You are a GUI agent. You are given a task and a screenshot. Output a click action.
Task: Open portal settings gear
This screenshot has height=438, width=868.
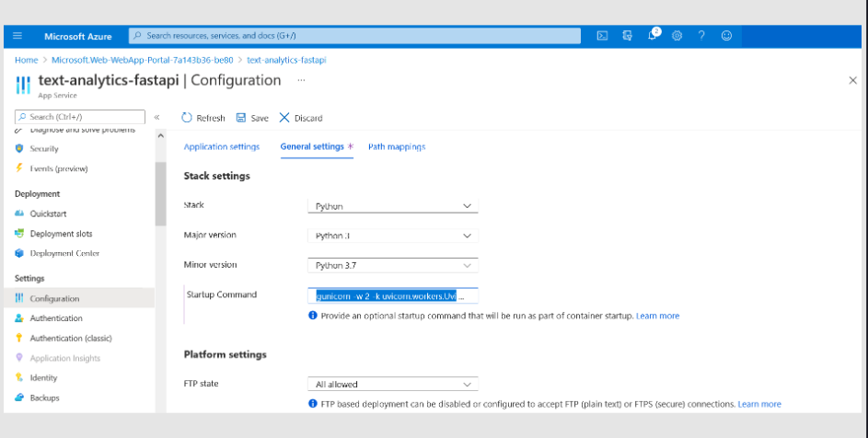(677, 36)
